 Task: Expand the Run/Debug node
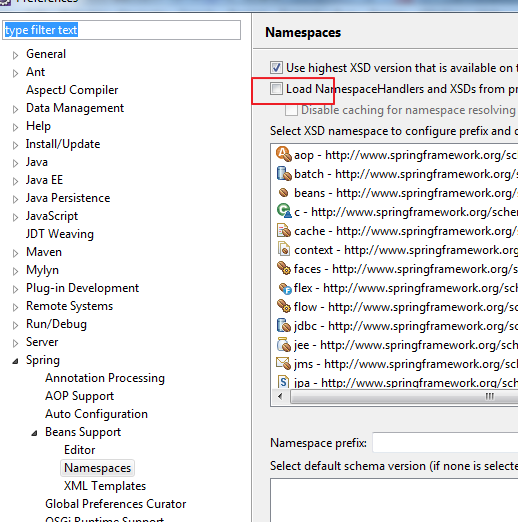[x=15, y=325]
